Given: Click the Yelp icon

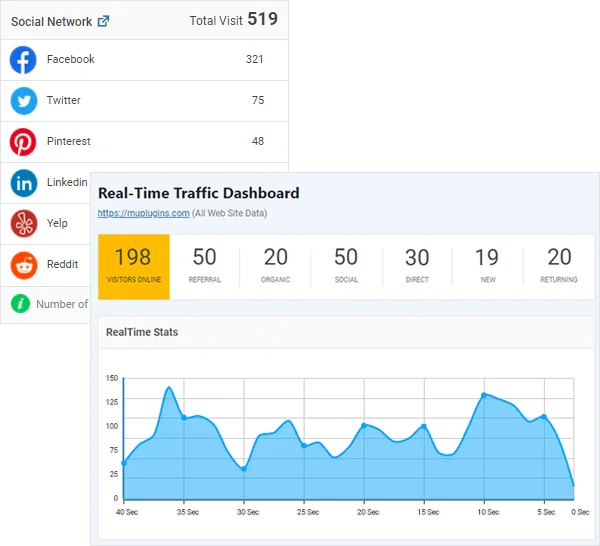Looking at the screenshot, I should (x=23, y=223).
